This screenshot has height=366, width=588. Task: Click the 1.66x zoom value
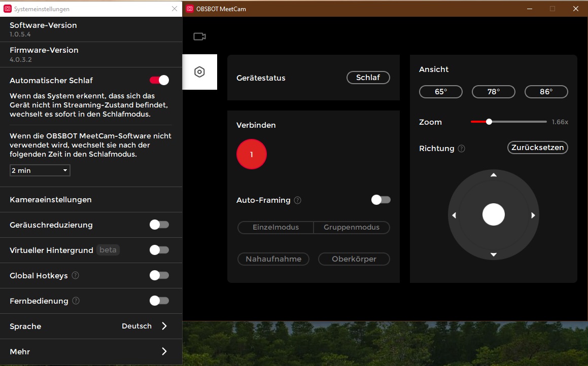[560, 122]
